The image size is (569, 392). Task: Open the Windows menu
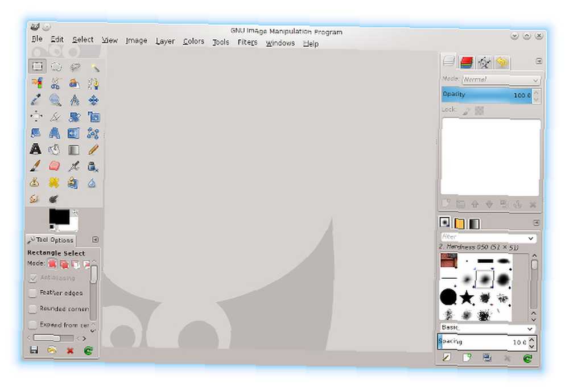pos(280,43)
